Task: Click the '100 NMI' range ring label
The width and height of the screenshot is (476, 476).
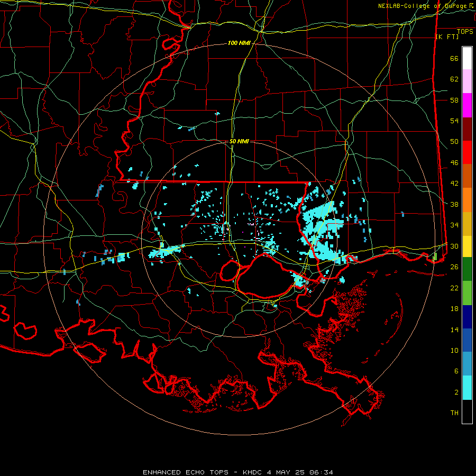Action: 239,43
